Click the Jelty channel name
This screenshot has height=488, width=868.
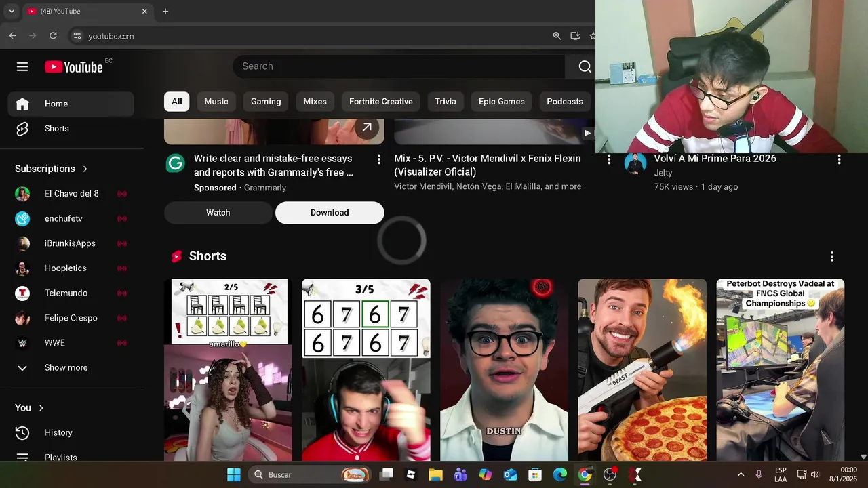pyautogui.click(x=663, y=173)
